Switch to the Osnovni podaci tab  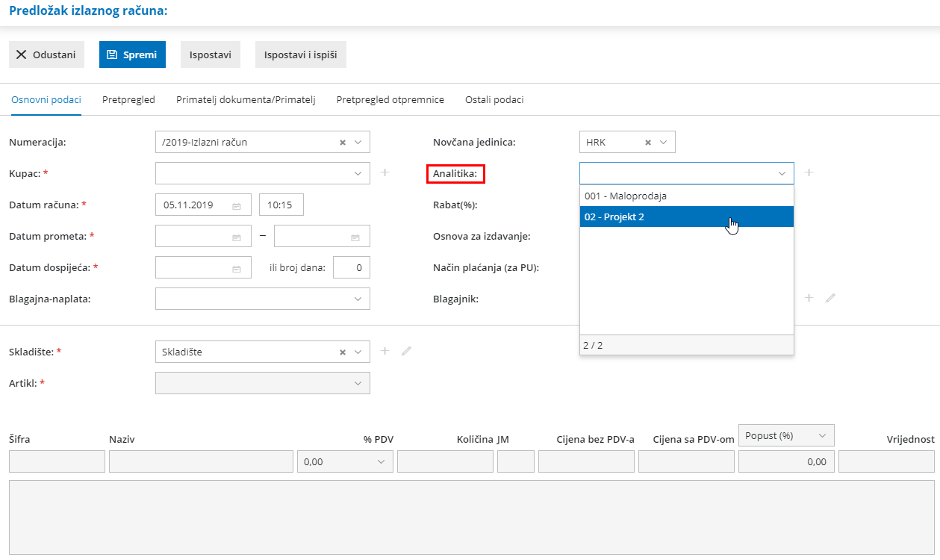[46, 99]
